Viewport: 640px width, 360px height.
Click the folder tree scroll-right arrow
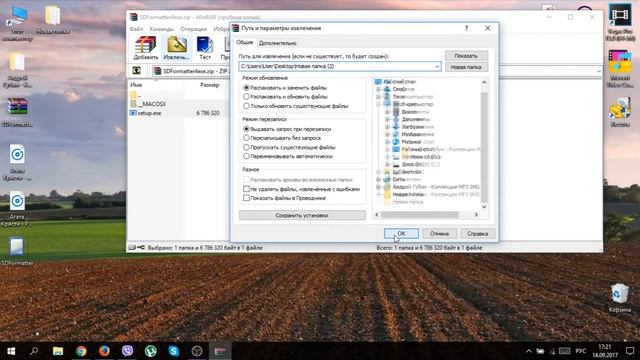click(476, 215)
